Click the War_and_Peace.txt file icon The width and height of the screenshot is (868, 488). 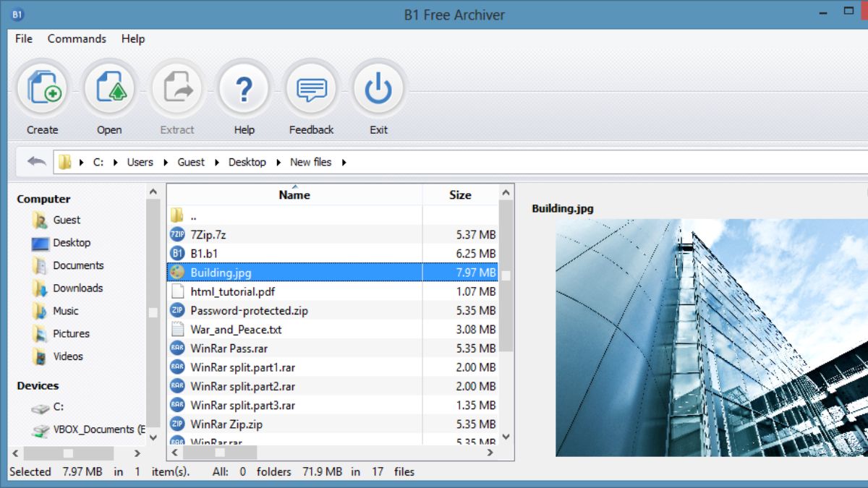tap(177, 329)
